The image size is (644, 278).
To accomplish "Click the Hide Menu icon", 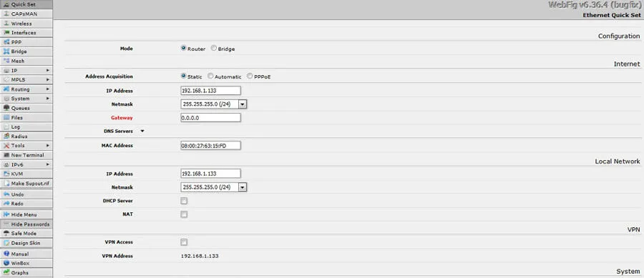I will [6, 214].
